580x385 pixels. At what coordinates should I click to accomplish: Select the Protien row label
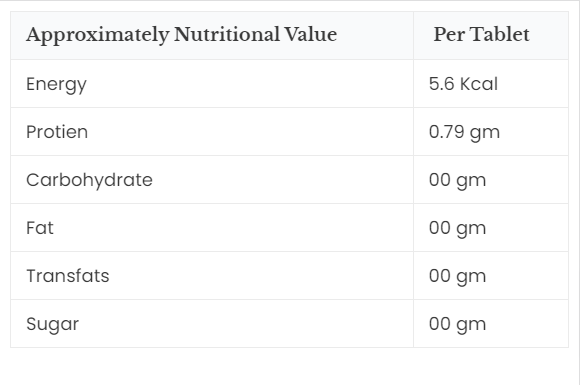pyautogui.click(x=57, y=132)
